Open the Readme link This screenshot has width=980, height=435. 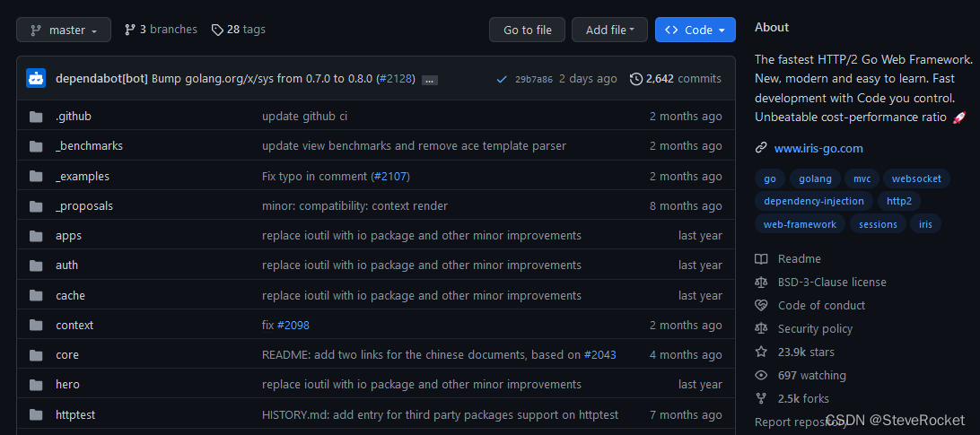point(800,258)
